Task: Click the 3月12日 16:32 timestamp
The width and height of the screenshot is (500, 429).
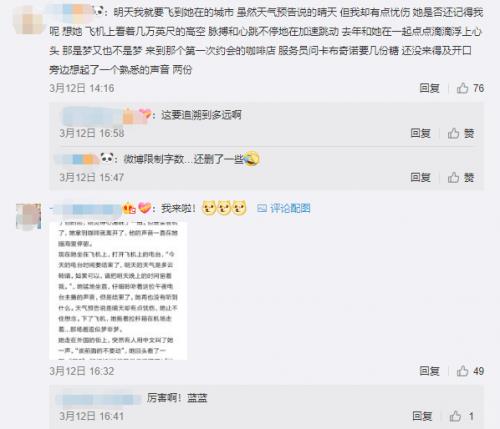Action: click(x=82, y=371)
